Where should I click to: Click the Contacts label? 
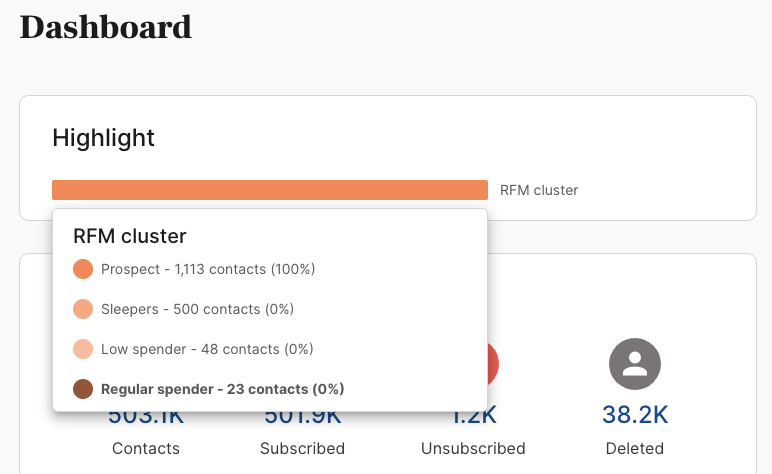click(146, 448)
